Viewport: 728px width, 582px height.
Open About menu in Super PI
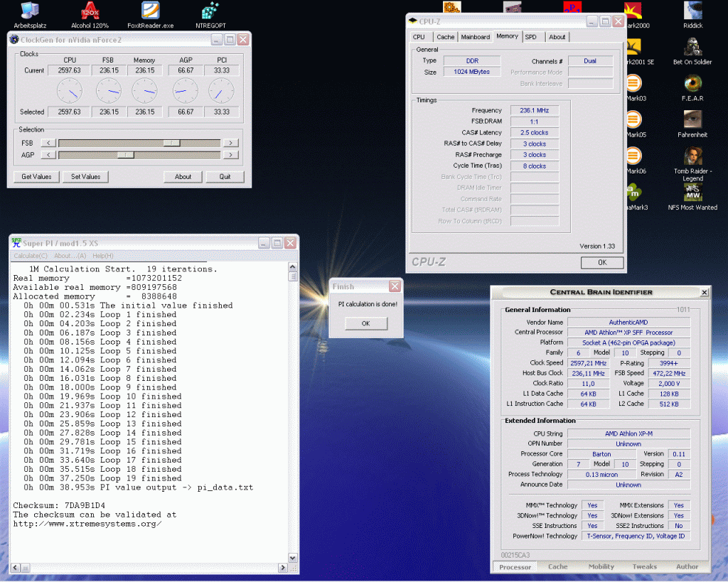point(70,256)
